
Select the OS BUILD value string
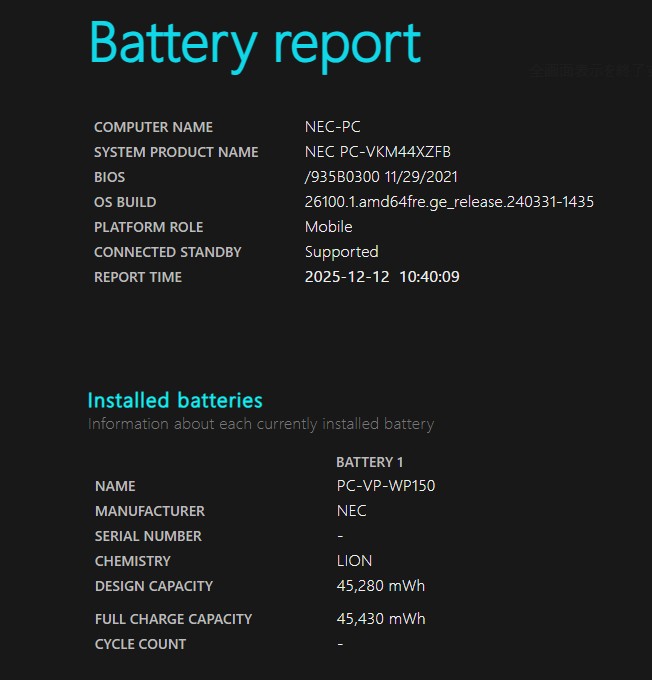pos(449,202)
